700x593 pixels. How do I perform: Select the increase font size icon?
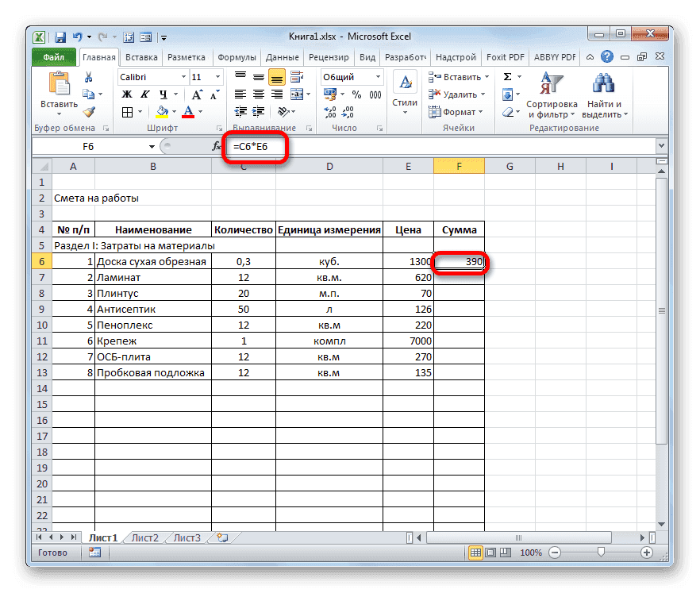(196, 92)
